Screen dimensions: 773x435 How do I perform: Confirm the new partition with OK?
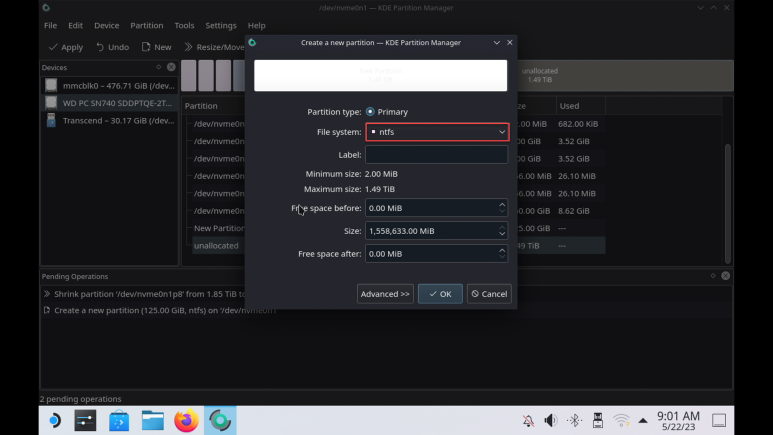440,294
